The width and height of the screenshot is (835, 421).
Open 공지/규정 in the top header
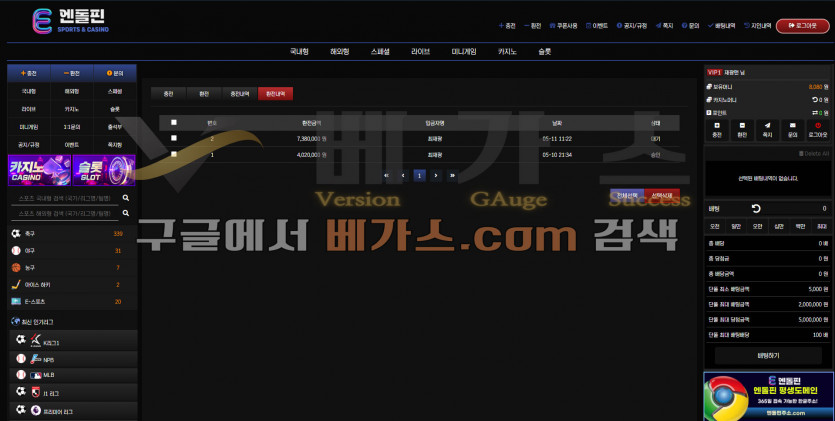(x=632, y=26)
